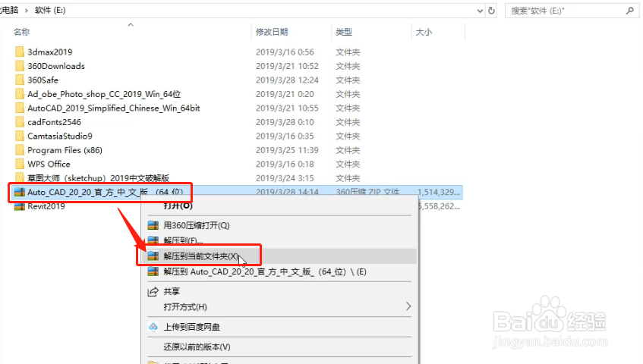Click the AutoCAD_2019_Simplified_Chinese folder icon
The height and width of the screenshot is (364, 643).
[19, 108]
